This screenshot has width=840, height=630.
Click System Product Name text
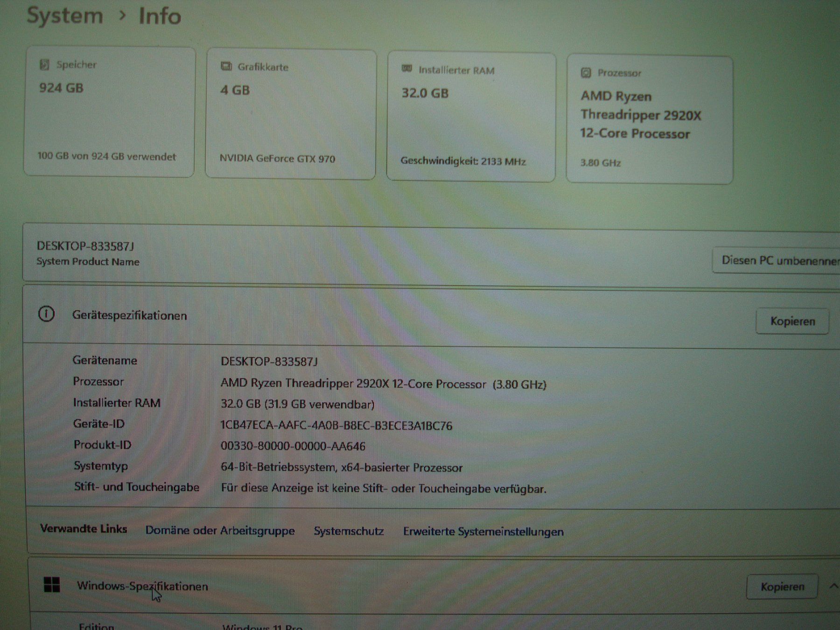point(88,262)
